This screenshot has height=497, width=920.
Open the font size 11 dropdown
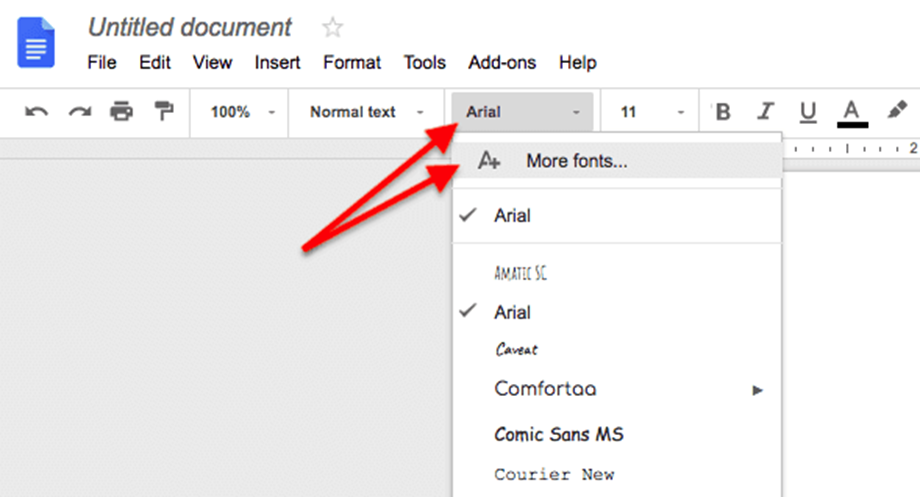651,112
